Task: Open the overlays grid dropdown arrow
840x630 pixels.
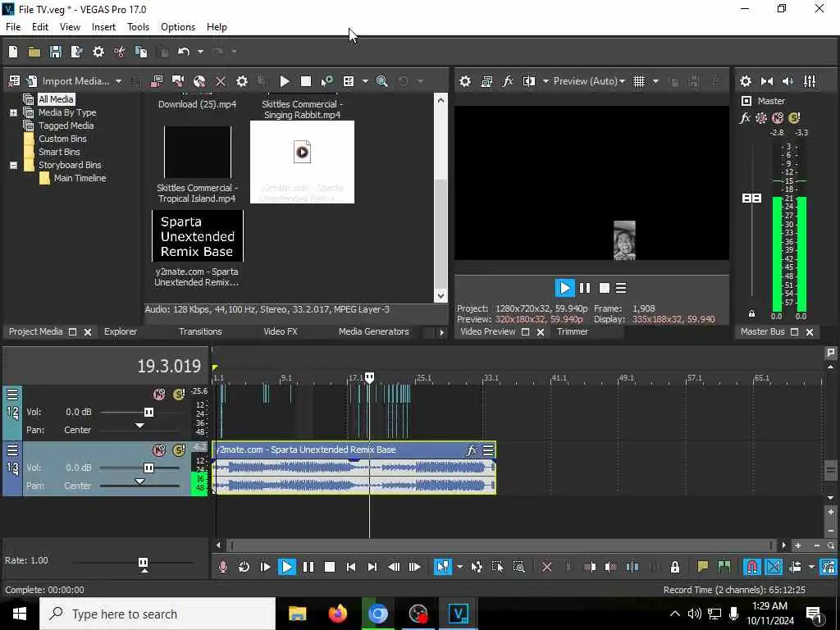Action: coord(655,81)
